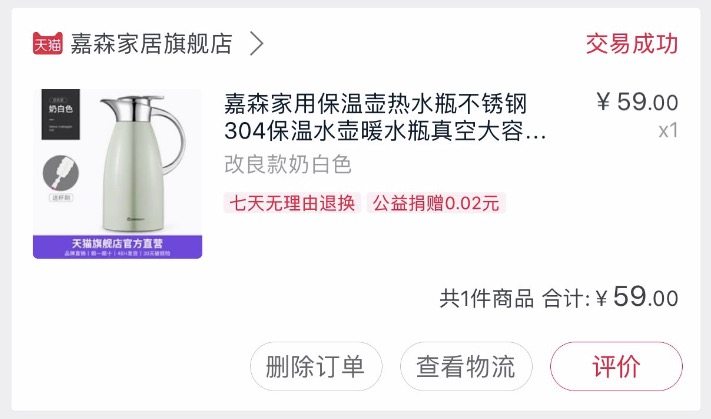
Task: Click the 七天无理由退换 tag
Action: point(292,203)
